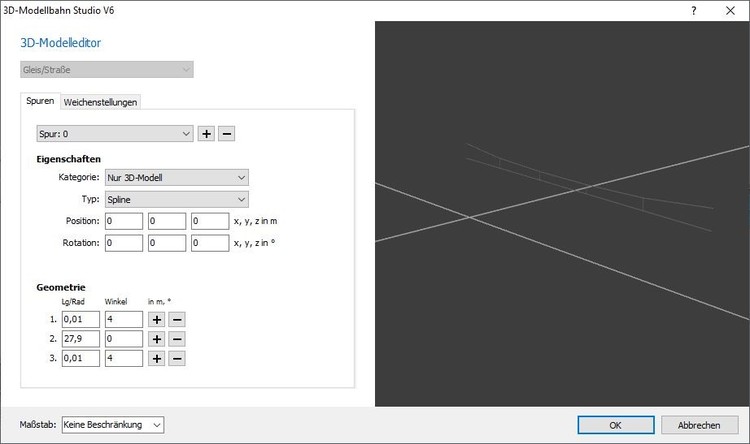
Task: Remove the current Spur with the minus button
Action: tap(227, 134)
